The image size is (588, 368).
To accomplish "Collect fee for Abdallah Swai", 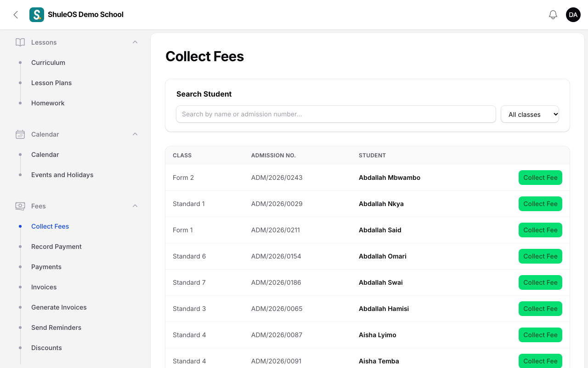I will [540, 282].
